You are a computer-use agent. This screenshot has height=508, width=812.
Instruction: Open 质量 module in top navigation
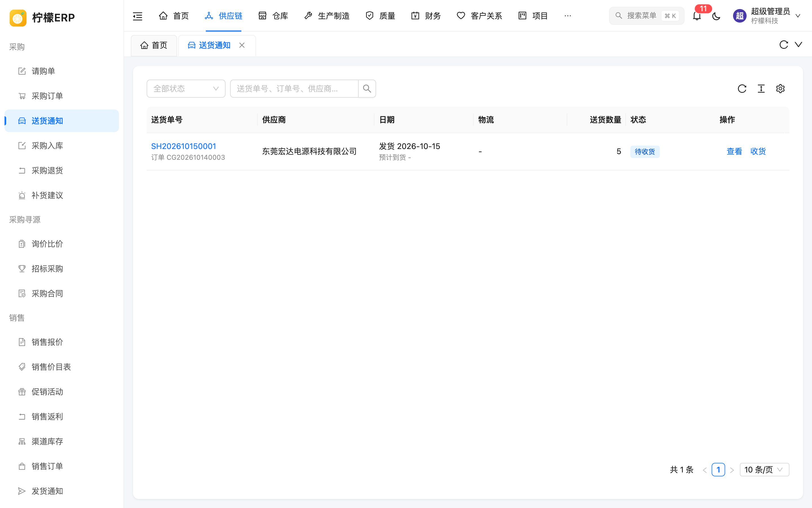[x=380, y=16]
